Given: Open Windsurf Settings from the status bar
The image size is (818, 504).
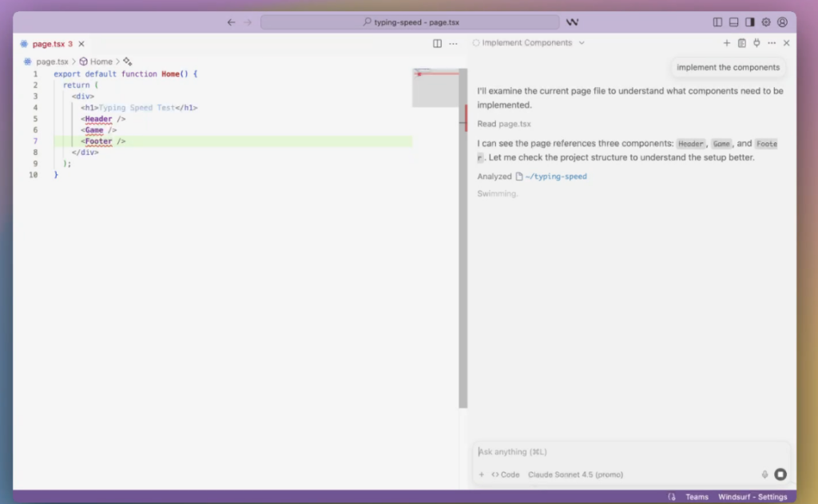Looking at the screenshot, I should tap(752, 496).
